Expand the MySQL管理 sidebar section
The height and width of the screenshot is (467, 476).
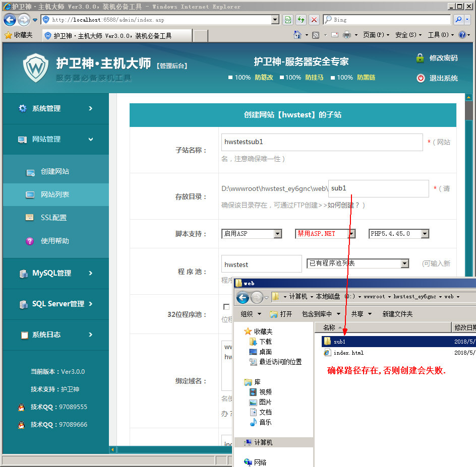point(55,273)
